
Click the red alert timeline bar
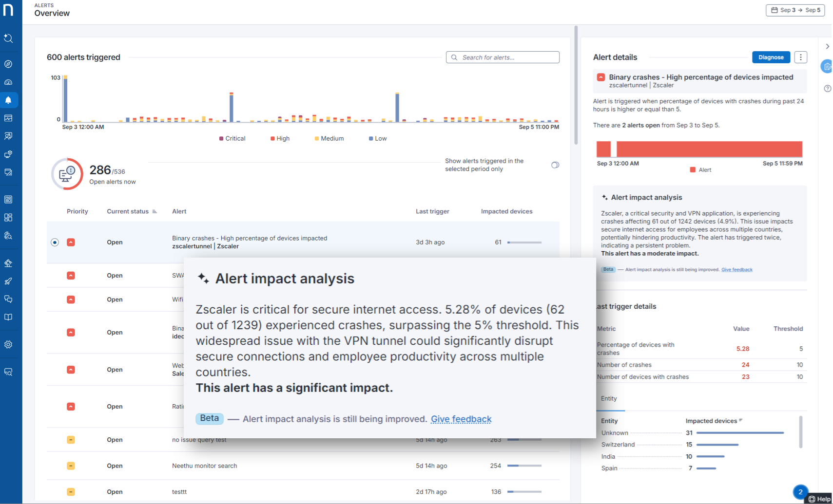click(x=709, y=149)
